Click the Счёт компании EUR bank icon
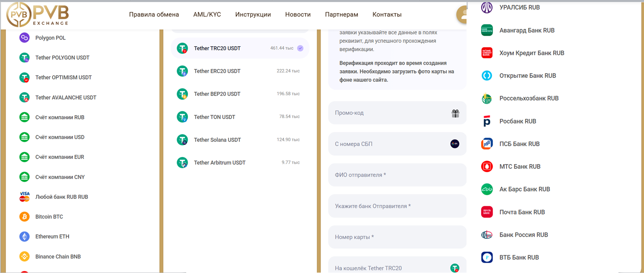 [x=25, y=157]
